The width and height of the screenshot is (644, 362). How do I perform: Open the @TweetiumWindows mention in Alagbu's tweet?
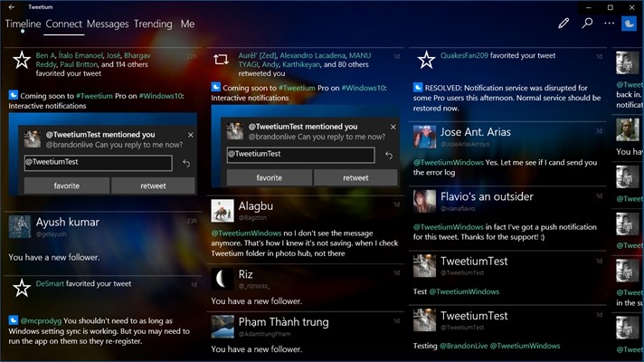click(246, 233)
